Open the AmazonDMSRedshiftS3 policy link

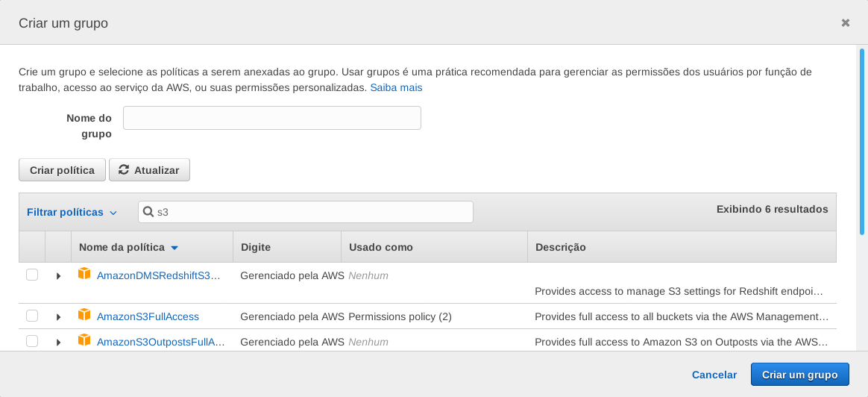[159, 275]
